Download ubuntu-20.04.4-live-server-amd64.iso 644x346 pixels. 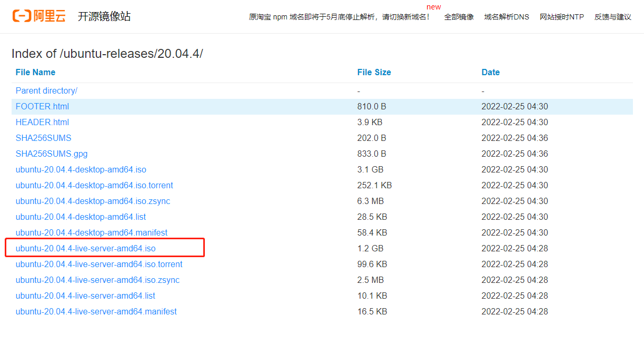(86, 248)
